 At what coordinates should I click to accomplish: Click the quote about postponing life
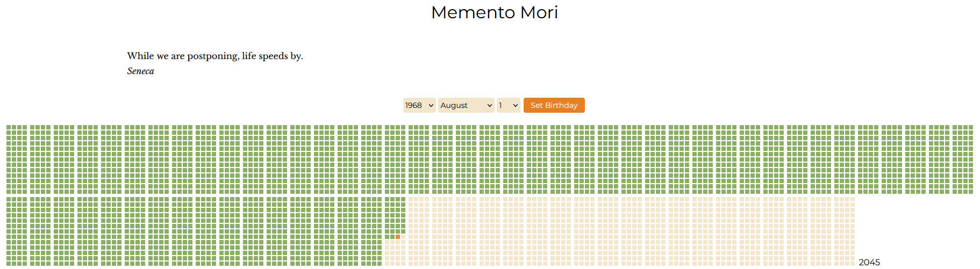pyautogui.click(x=215, y=56)
